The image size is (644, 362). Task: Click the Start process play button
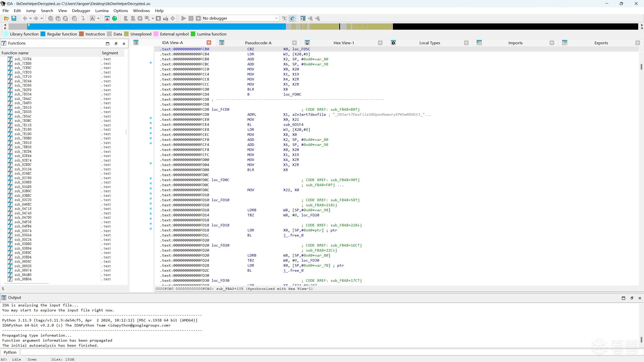point(183,18)
